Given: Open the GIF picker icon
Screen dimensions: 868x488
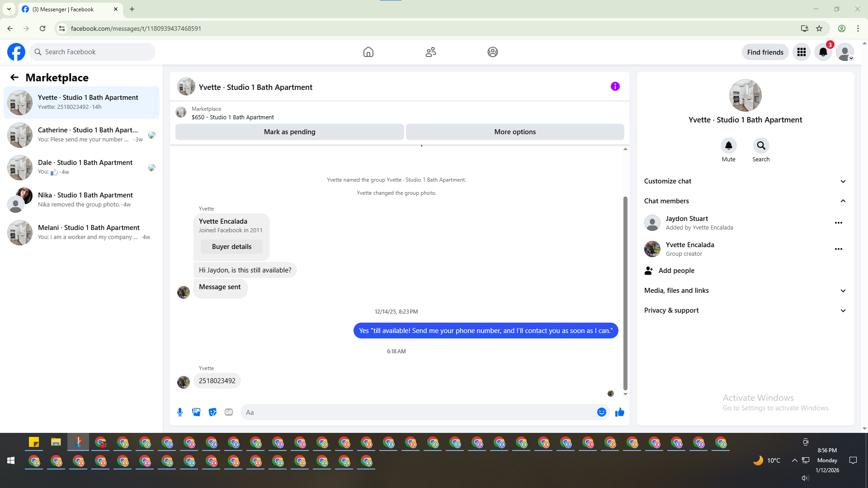Looking at the screenshot, I should tap(229, 412).
